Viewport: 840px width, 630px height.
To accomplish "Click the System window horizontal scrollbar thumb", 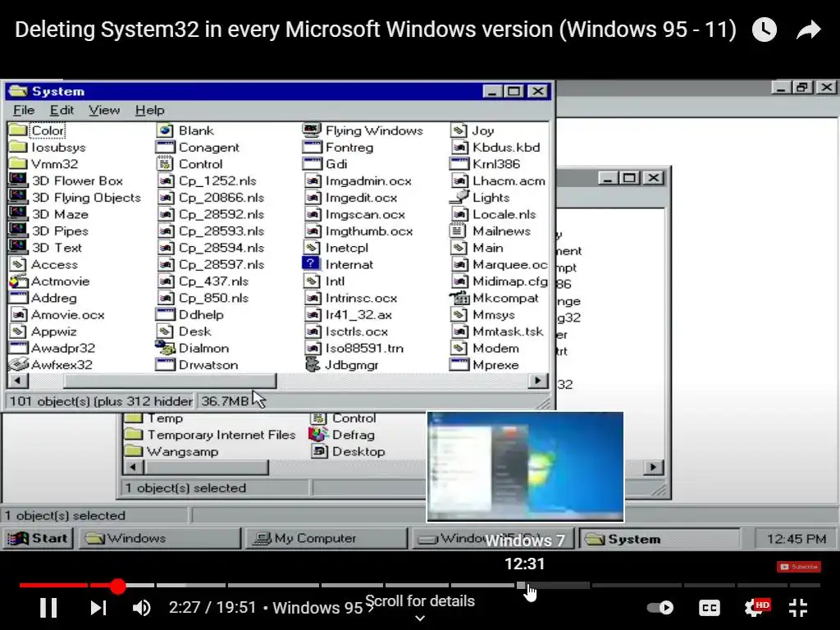I will click(x=170, y=381).
